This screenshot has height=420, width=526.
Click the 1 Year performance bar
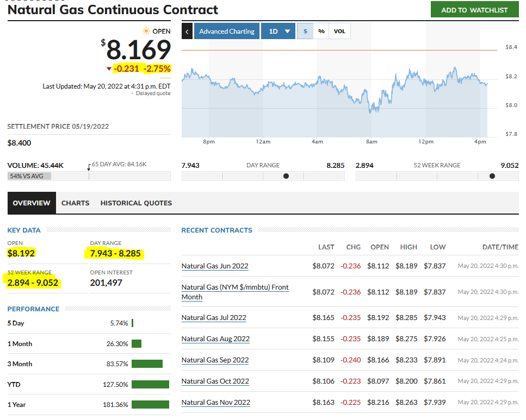click(x=150, y=405)
